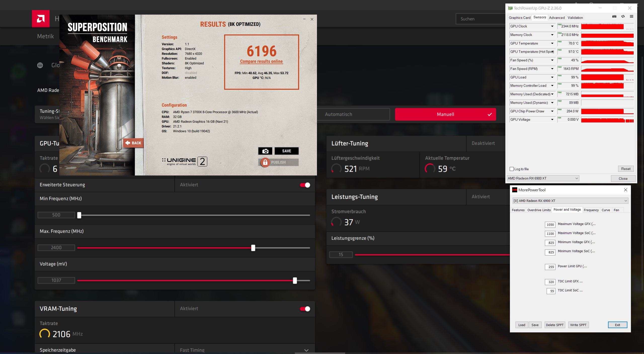Image resolution: width=644 pixels, height=354 pixels.
Task: Open MorePowerTool Fan tab
Action: 616,210
